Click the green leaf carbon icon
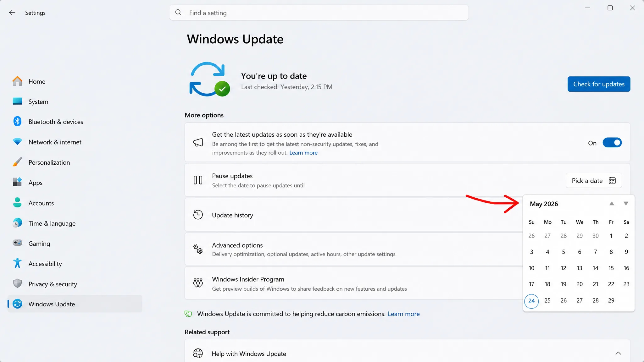The image size is (644, 362). [x=188, y=314]
